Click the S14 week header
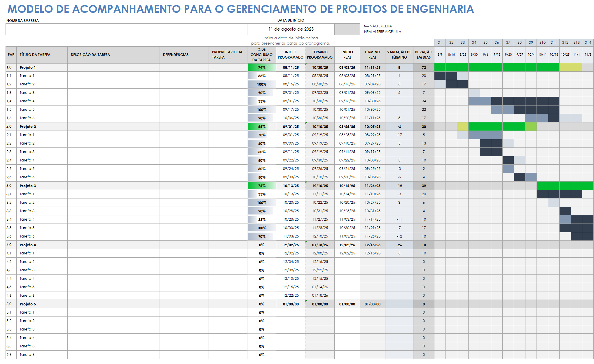 (588, 43)
